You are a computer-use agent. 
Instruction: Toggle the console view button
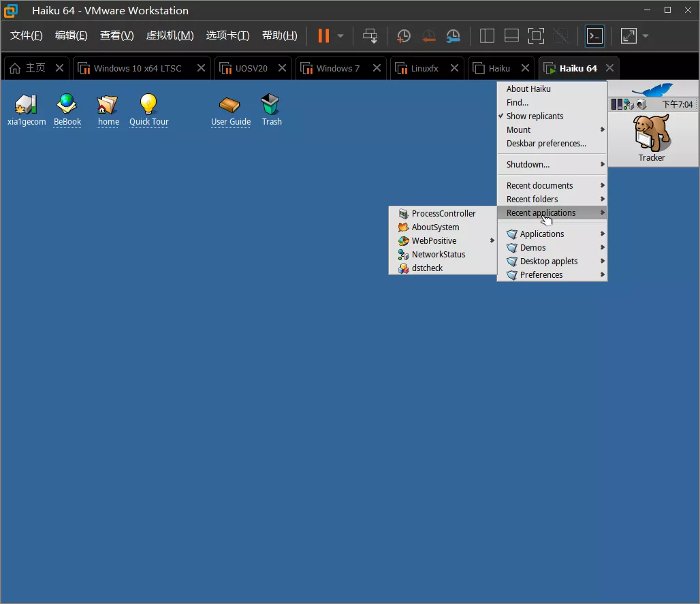click(x=594, y=36)
